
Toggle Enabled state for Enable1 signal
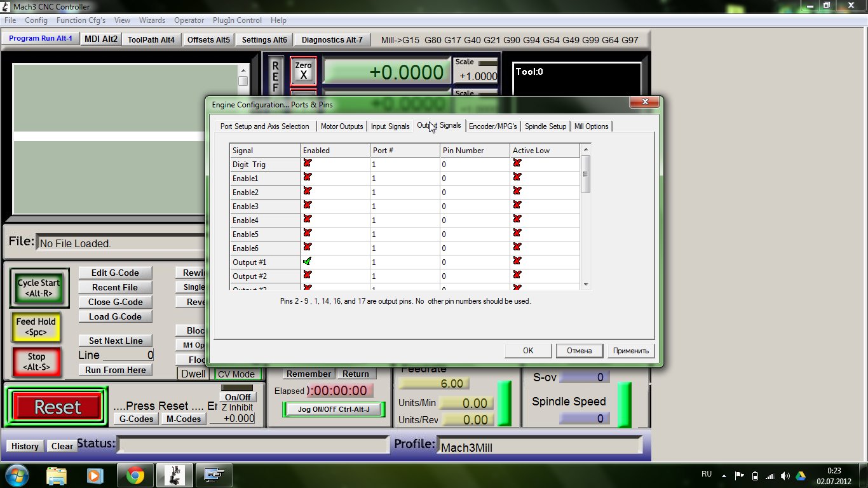pos(308,177)
